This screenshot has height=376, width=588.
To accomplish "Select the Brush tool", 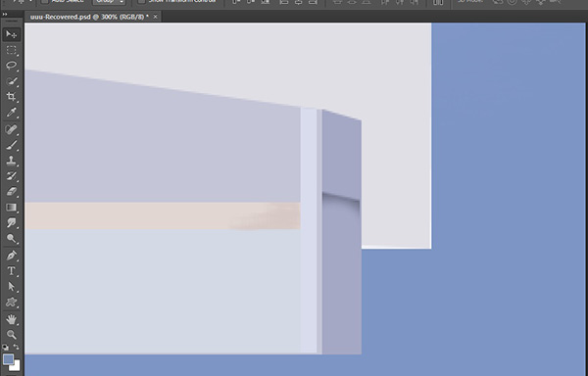I will point(11,145).
